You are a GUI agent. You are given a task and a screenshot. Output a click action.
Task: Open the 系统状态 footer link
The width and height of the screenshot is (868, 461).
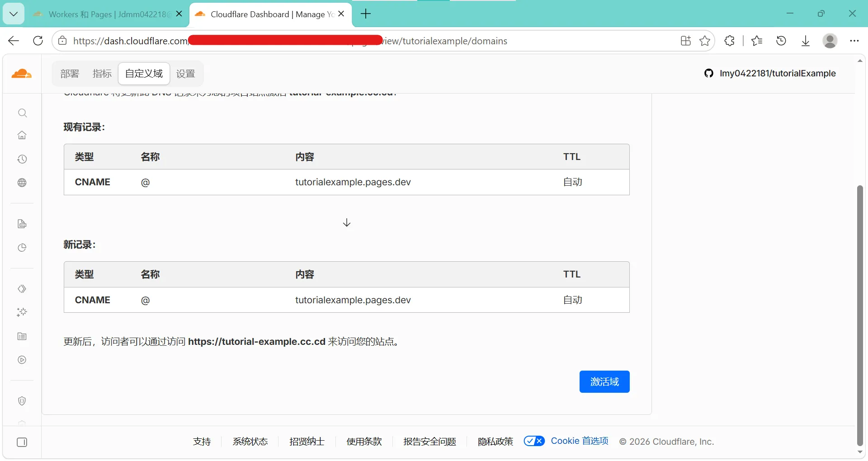click(250, 442)
